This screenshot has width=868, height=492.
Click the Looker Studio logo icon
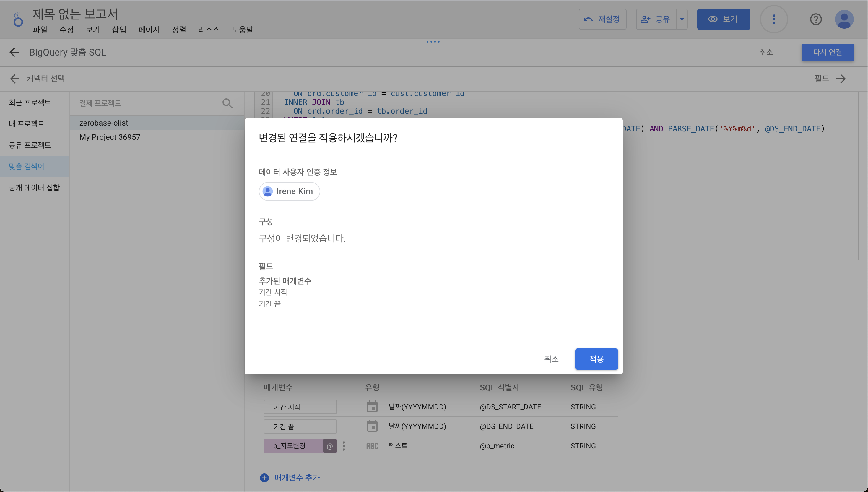(18, 19)
